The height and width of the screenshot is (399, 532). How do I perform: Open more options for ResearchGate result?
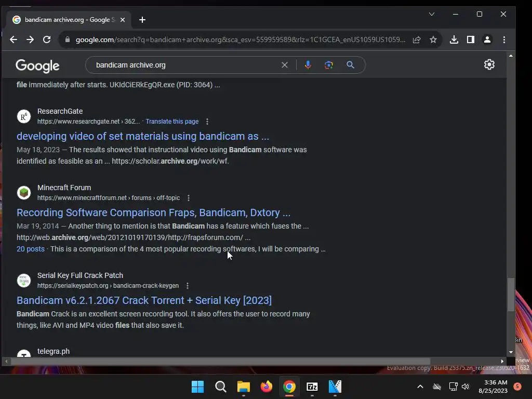pyautogui.click(x=207, y=122)
